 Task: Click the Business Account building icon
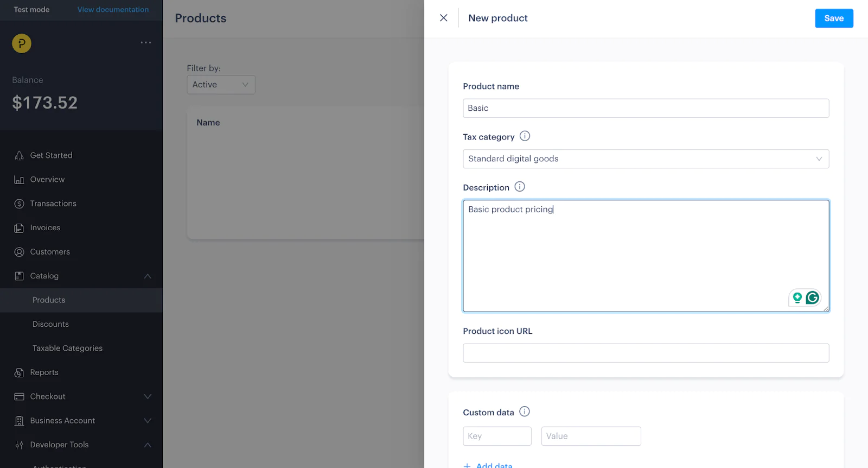coord(19,421)
